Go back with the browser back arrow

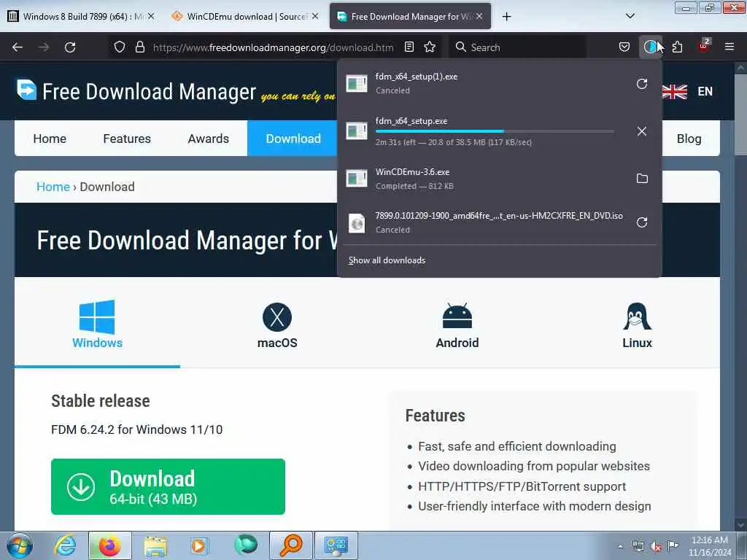18,47
